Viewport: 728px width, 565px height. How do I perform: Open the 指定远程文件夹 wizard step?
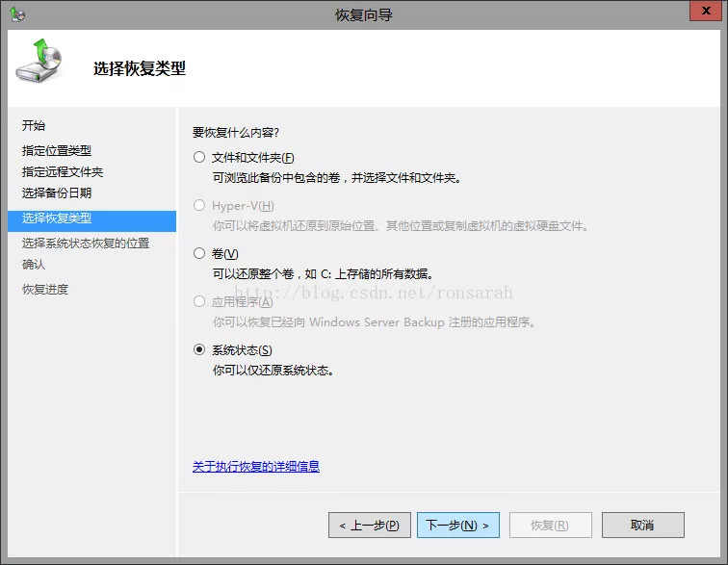click(63, 172)
